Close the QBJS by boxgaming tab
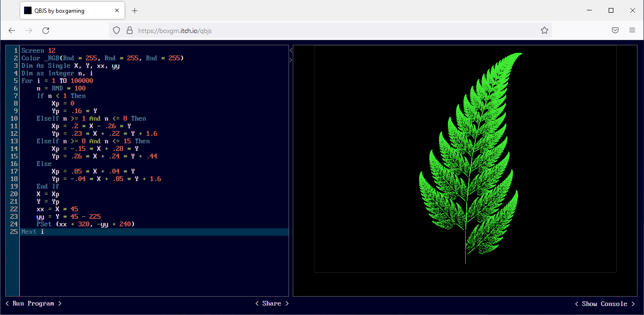The width and height of the screenshot is (644, 315). (117, 10)
